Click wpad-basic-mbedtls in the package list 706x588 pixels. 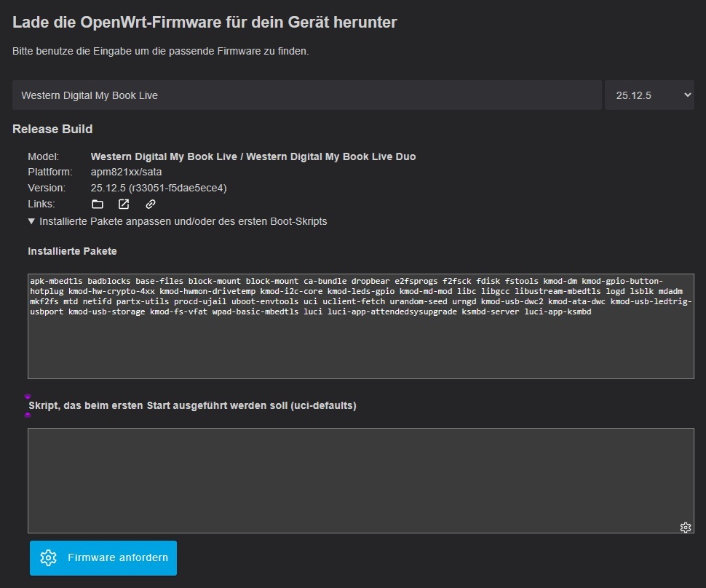255,311
